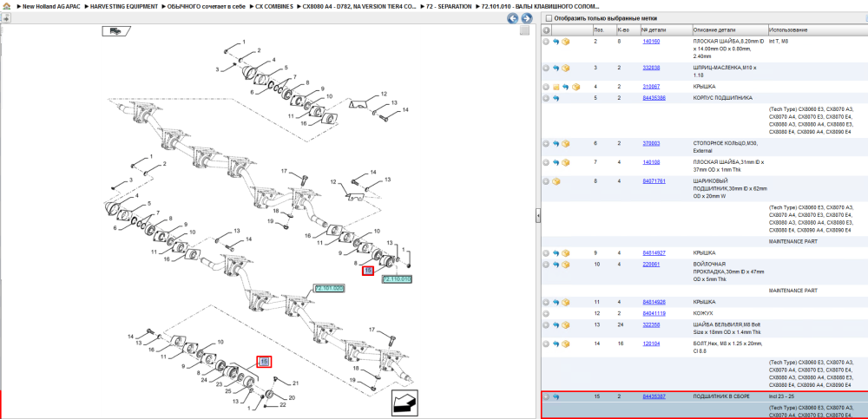Click the vehicle icon above the diagram
Viewport: 868px width, 419px height.
pos(115,31)
